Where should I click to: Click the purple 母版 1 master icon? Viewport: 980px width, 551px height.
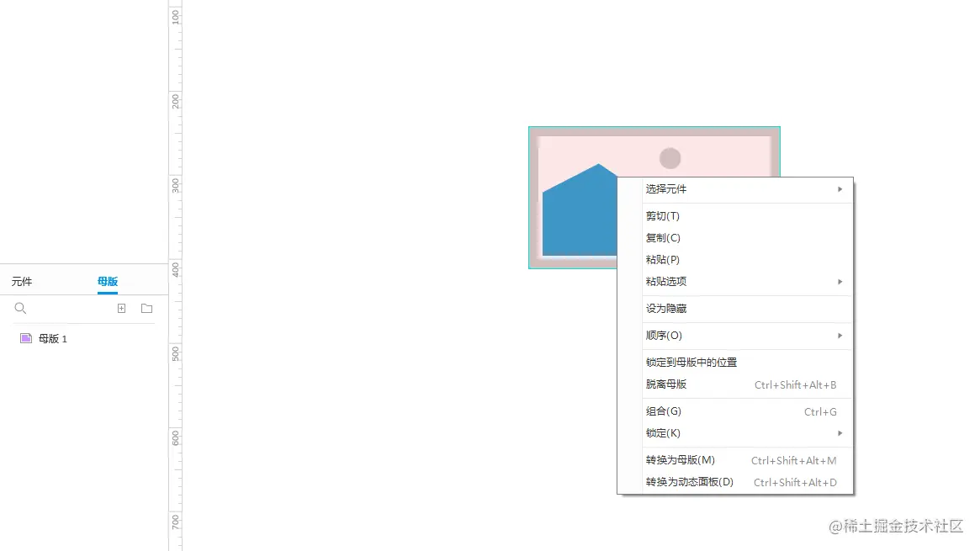tap(25, 338)
